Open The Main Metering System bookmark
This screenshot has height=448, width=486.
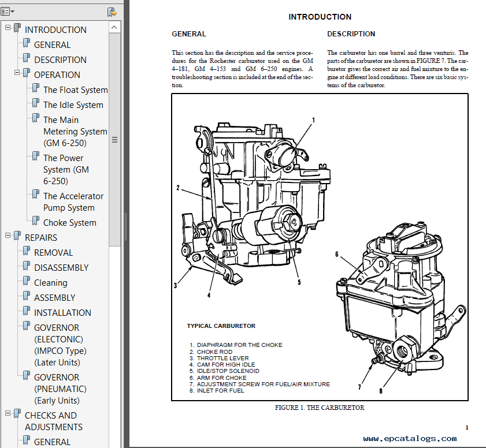point(75,131)
